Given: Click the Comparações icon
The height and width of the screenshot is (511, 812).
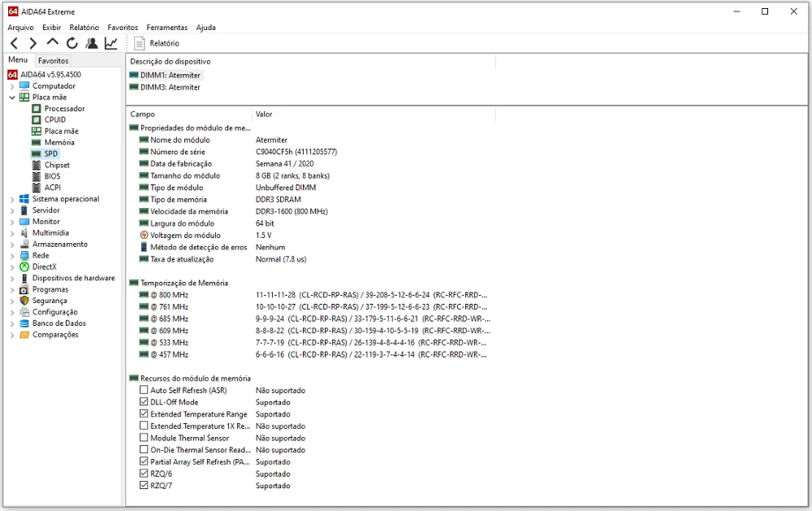Looking at the screenshot, I should point(24,335).
